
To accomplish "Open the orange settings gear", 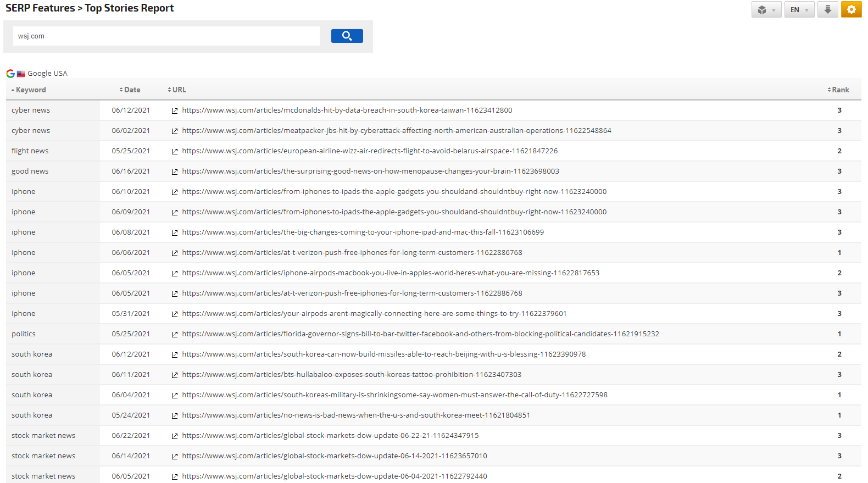I will [x=851, y=10].
